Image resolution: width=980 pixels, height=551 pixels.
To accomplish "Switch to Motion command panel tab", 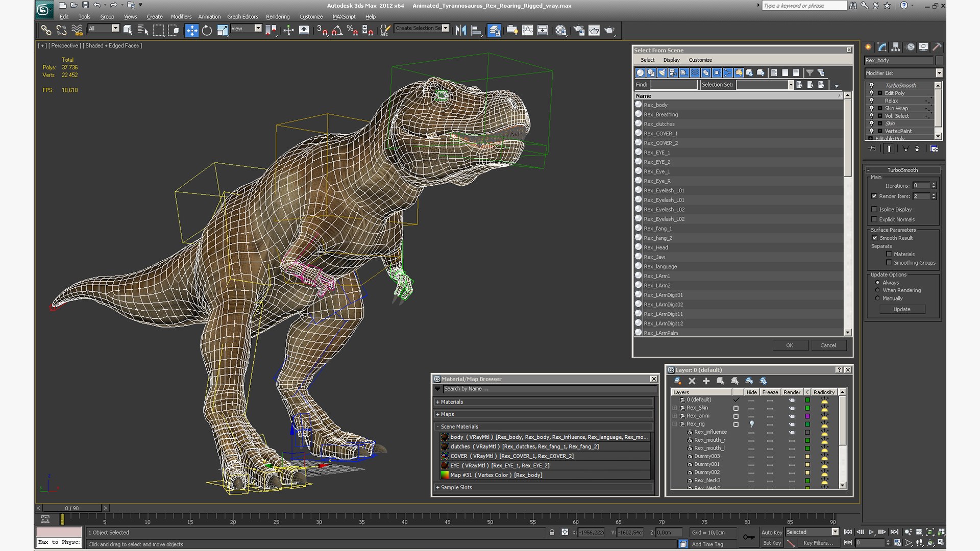I will click(910, 47).
